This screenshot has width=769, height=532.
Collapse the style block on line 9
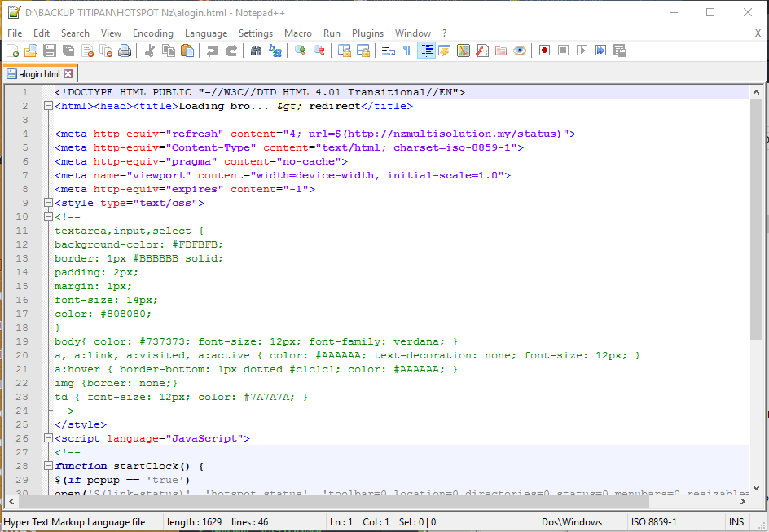pos(48,203)
